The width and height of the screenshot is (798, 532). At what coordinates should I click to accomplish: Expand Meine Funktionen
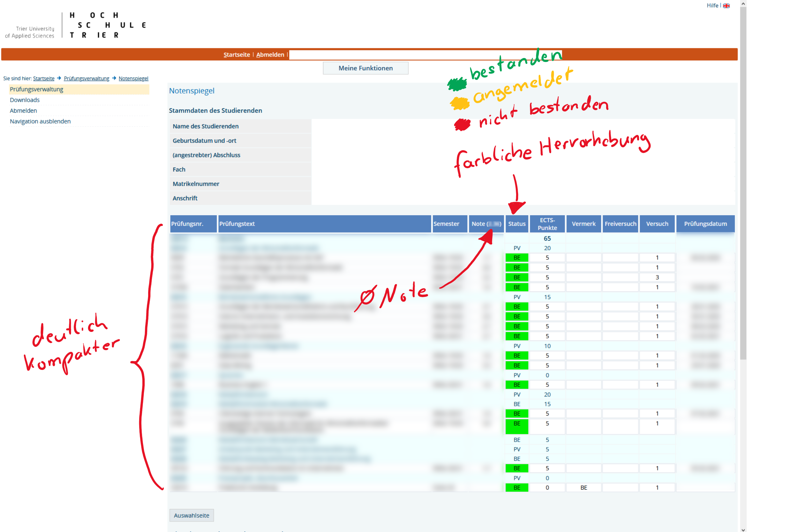point(365,68)
